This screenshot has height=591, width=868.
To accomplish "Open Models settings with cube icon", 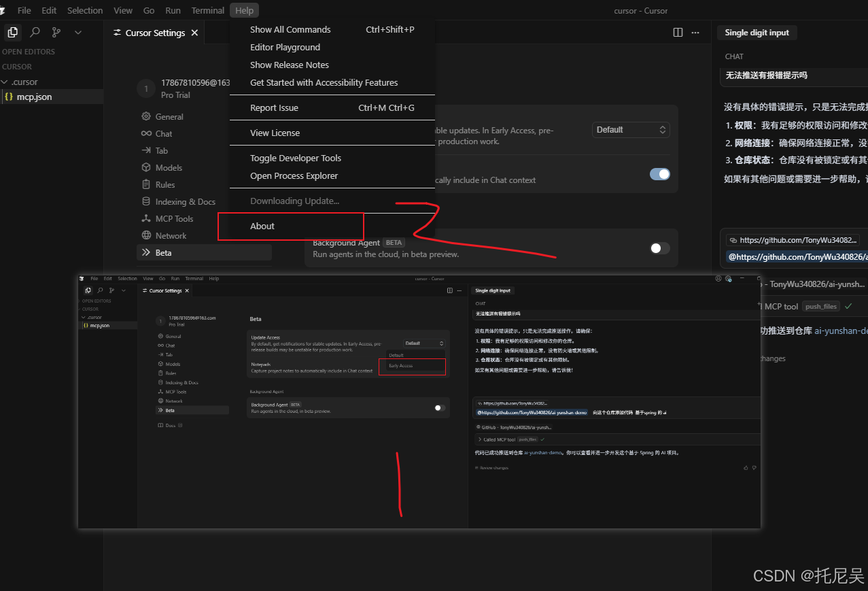I will click(x=162, y=167).
